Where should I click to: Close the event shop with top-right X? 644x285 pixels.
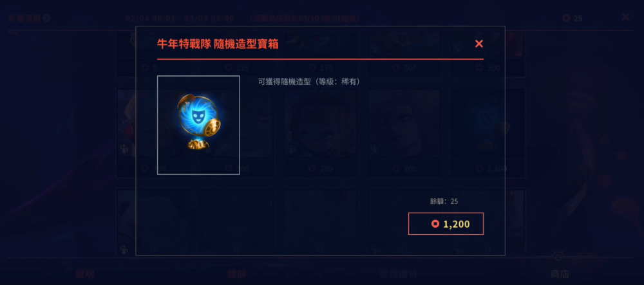(x=625, y=17)
